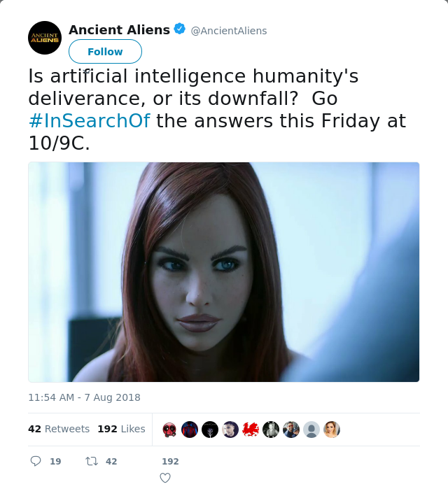This screenshot has height=489, width=448.
Task: View the 42 Retweets list
Action: click(59, 429)
